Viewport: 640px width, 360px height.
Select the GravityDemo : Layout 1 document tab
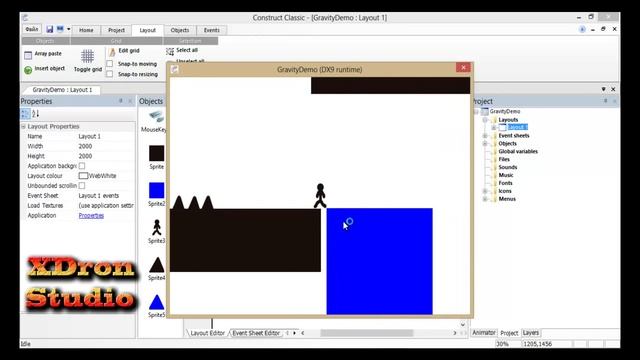click(62, 90)
